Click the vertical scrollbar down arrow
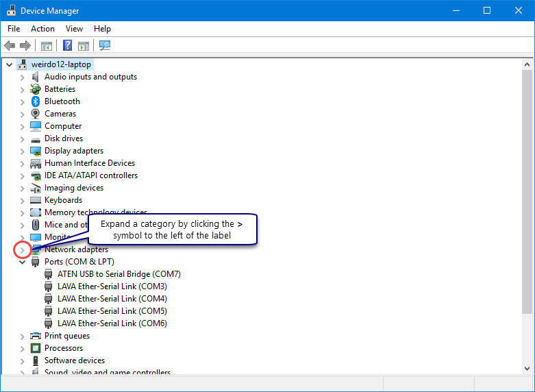The width and height of the screenshot is (535, 392). [529, 369]
